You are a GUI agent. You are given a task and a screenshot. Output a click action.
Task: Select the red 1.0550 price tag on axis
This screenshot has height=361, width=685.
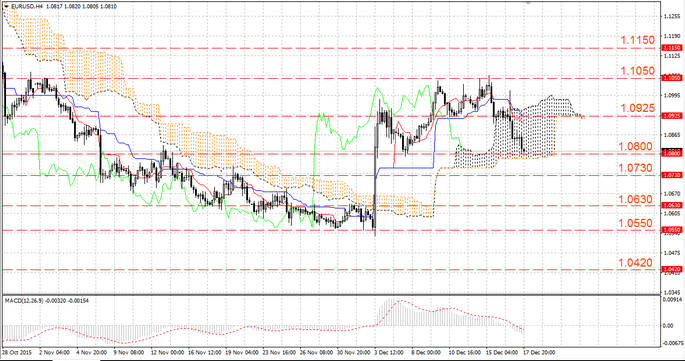[671, 230]
